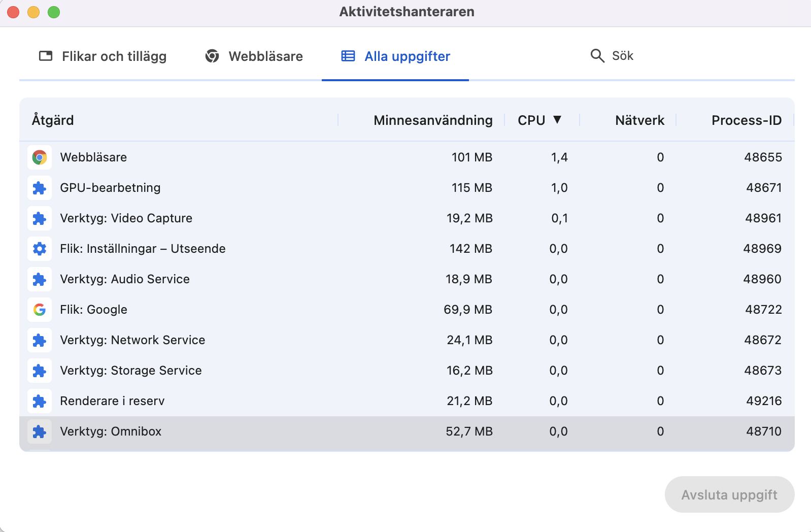
Task: Click the puzzle icon next to GPU-bearbetning
Action: coord(40,188)
